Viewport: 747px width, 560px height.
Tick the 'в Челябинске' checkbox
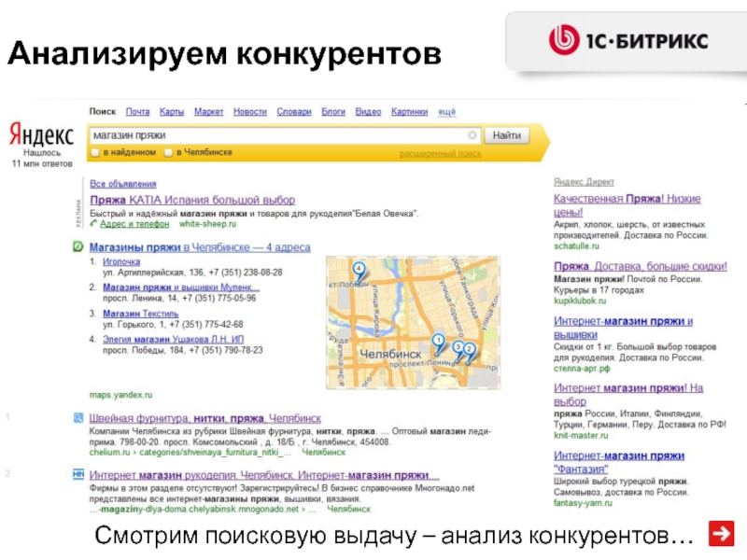tap(168, 152)
